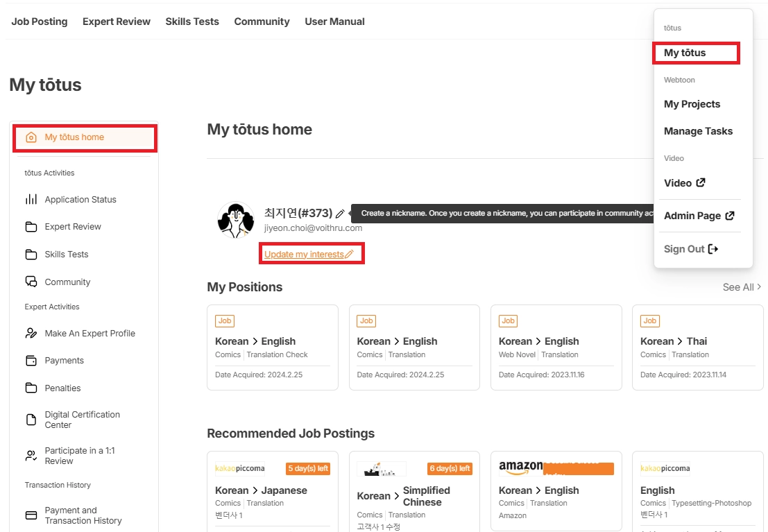Open Admin Page from the dropdown menu
This screenshot has height=532, width=768.
(699, 216)
